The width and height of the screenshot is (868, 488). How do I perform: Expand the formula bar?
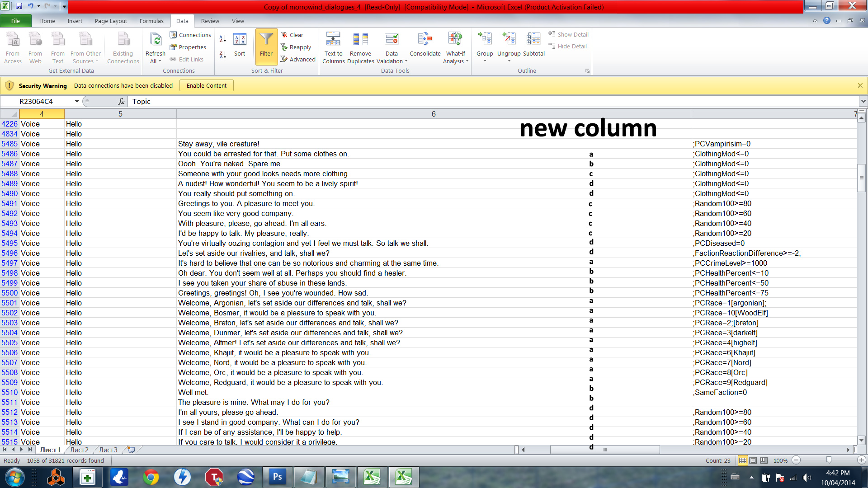863,102
